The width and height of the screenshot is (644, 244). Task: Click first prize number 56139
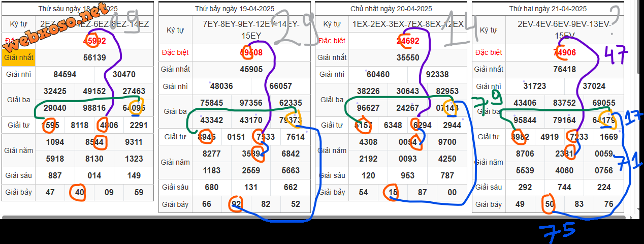pyautogui.click(x=94, y=57)
